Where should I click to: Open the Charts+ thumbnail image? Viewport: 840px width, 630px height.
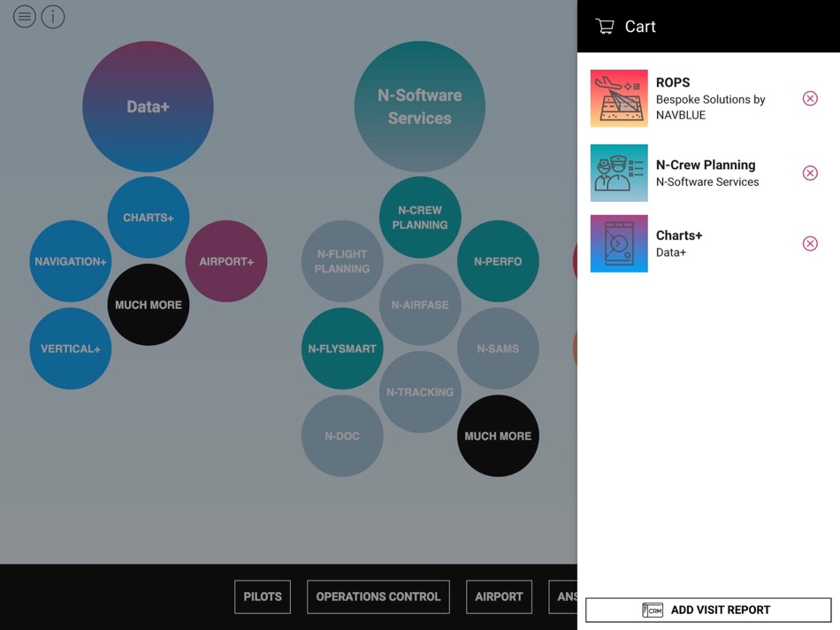(x=619, y=243)
